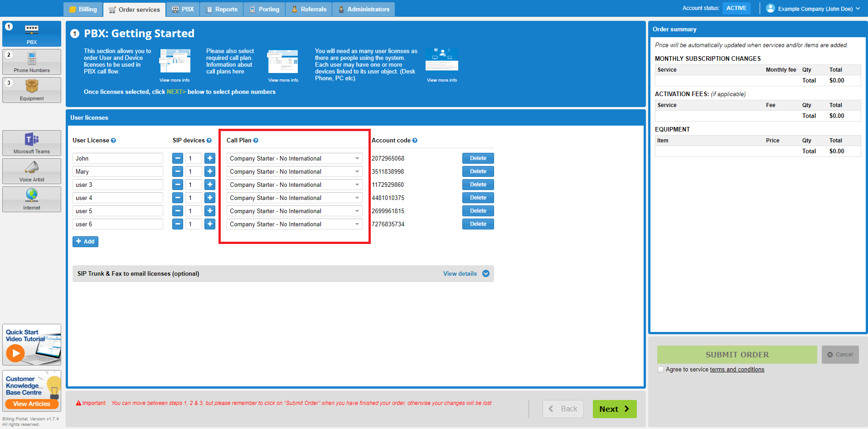The height and width of the screenshot is (429, 868).
Task: Open terms and conditions link
Action: pos(737,370)
